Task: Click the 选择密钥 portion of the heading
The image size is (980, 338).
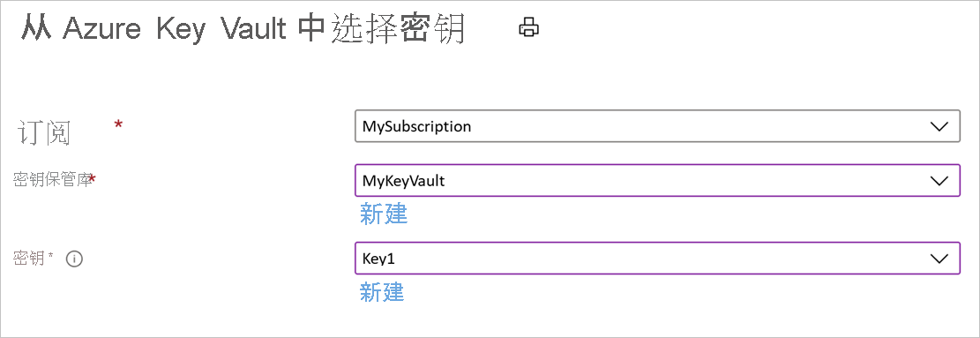Action: [x=398, y=29]
